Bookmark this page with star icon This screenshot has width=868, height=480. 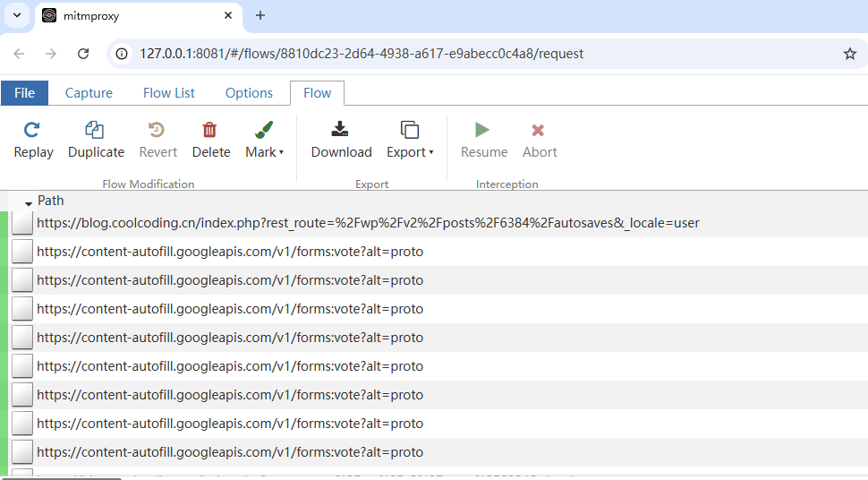click(x=849, y=54)
